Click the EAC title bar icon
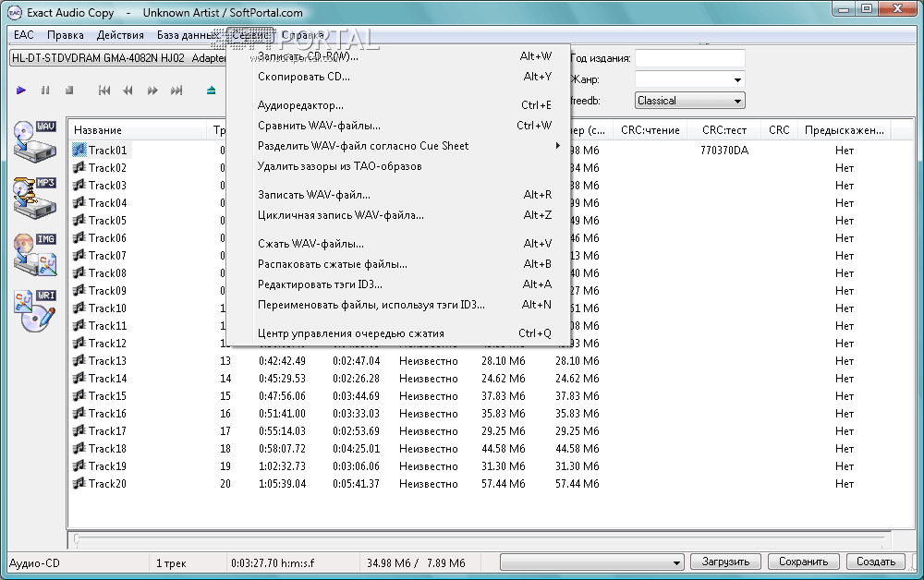Viewport: 924px width, 580px height. (x=15, y=12)
